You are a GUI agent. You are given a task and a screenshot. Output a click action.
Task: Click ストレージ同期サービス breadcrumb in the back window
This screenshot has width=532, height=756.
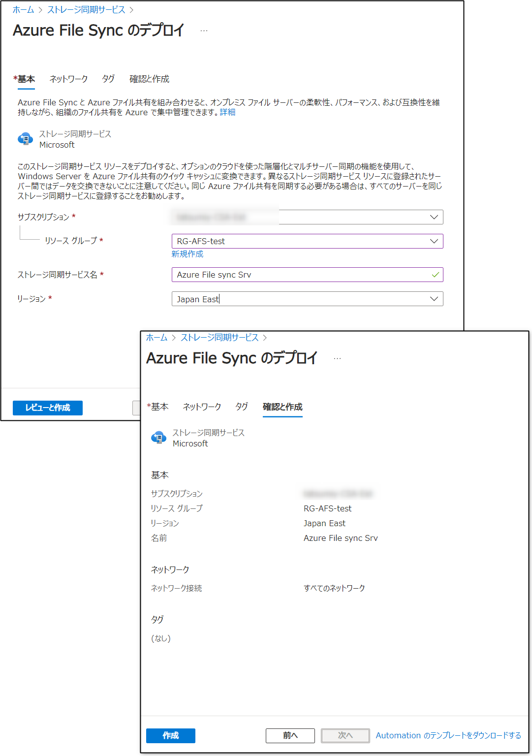[x=86, y=10]
